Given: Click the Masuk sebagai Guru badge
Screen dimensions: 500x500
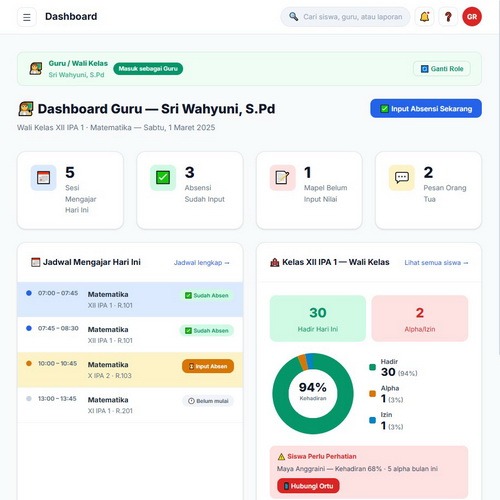Looking at the screenshot, I should (148, 69).
